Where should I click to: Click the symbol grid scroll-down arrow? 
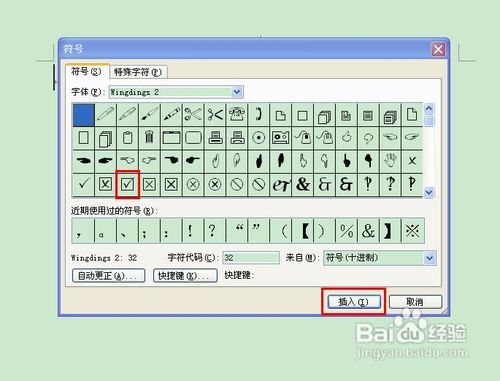tap(429, 192)
